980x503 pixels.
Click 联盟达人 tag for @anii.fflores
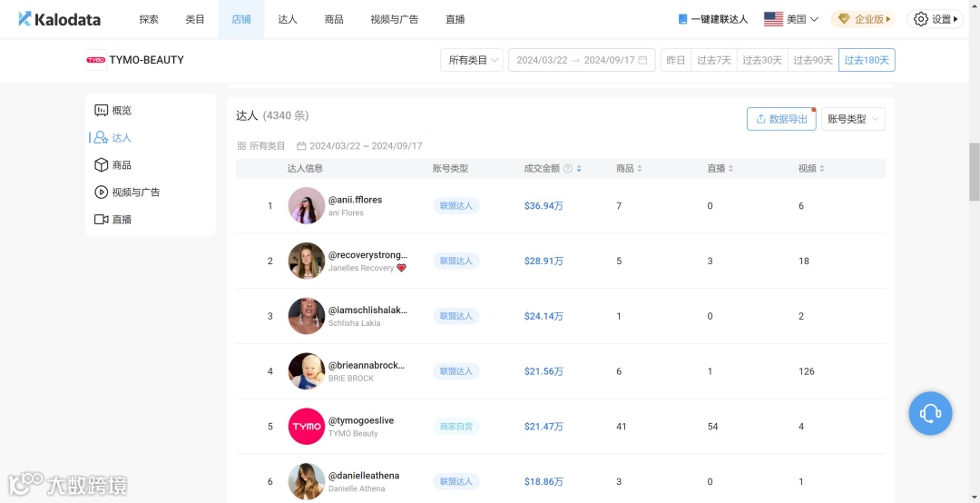[x=456, y=206]
